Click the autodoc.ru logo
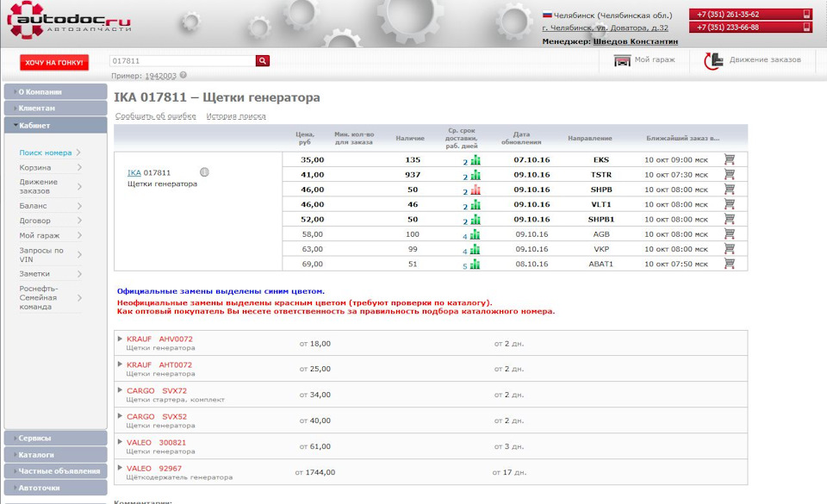The height and width of the screenshot is (504, 827). pyautogui.click(x=69, y=20)
